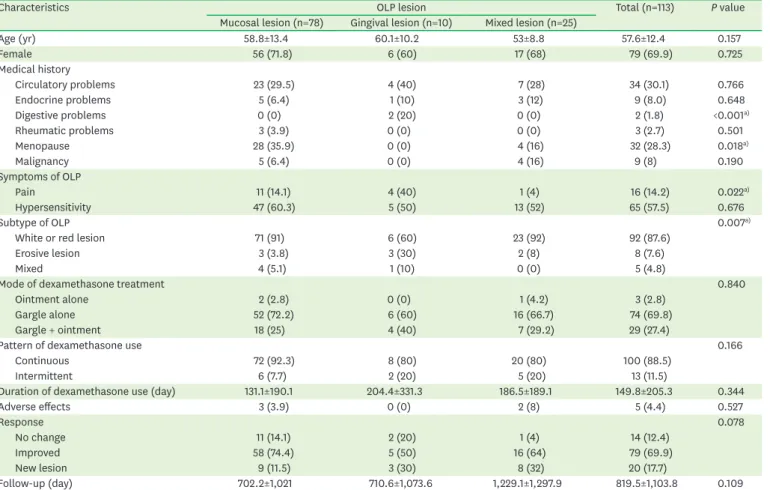770x490 pixels.
Task: Click the 'Follow-up (day)' row label
Action: point(36,484)
